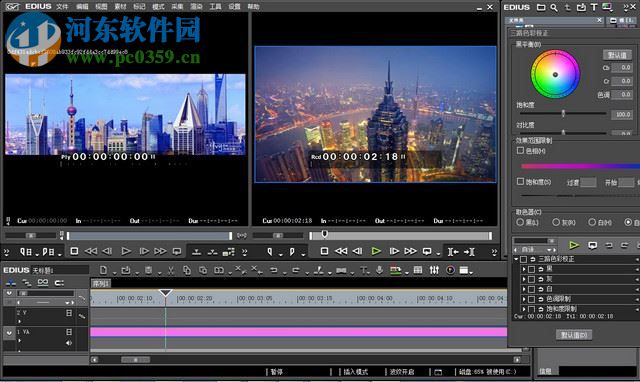Click the undo icon on timeline toolbar
Image resolution: width=640 pixels, height=382 pixels.
pyautogui.click(x=274, y=270)
